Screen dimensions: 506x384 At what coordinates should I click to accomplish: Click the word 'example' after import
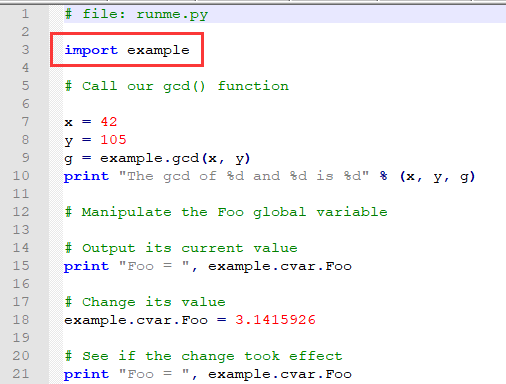(x=158, y=50)
